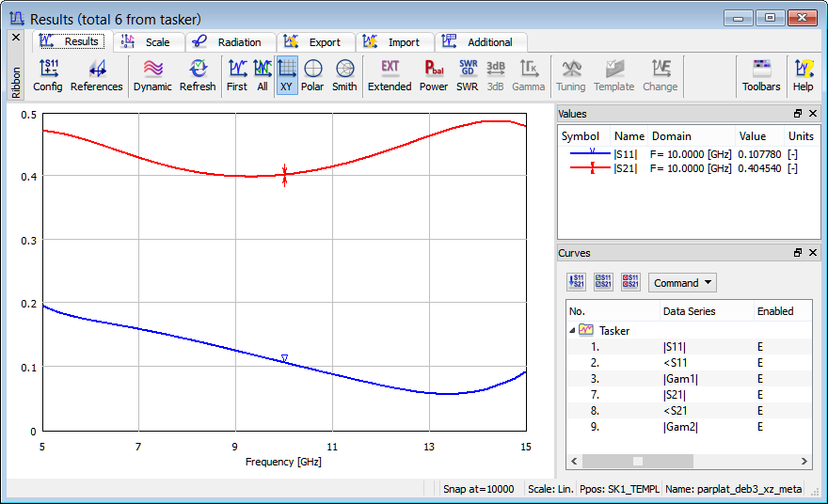Image resolution: width=828 pixels, height=504 pixels.
Task: Open the Toolbars options
Action: (761, 75)
